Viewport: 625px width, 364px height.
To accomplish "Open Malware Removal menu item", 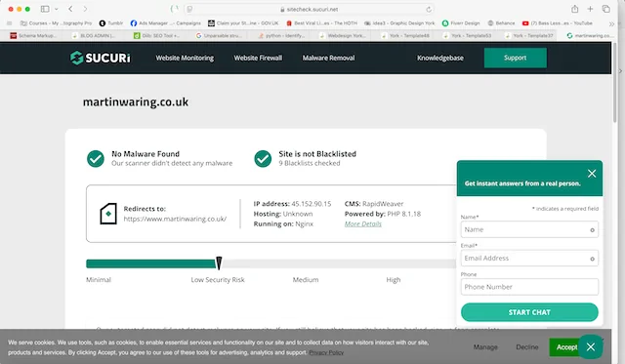I will [x=328, y=58].
